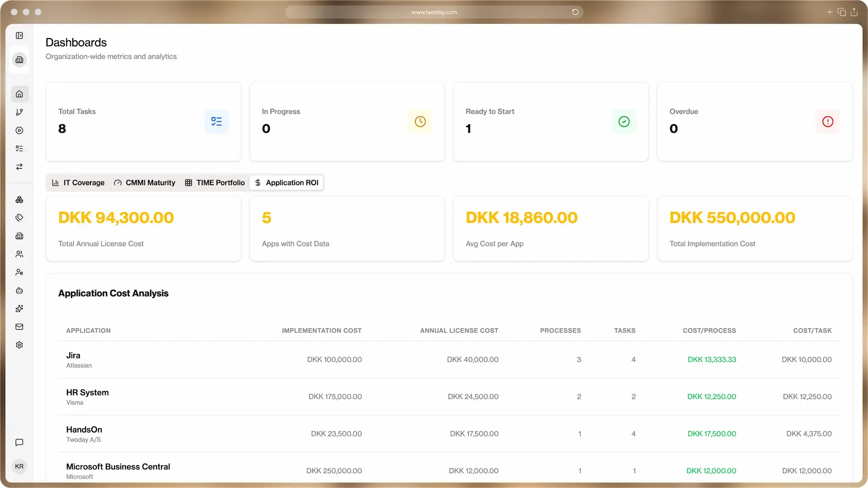Open settings gear in sidebar

pos(20,345)
